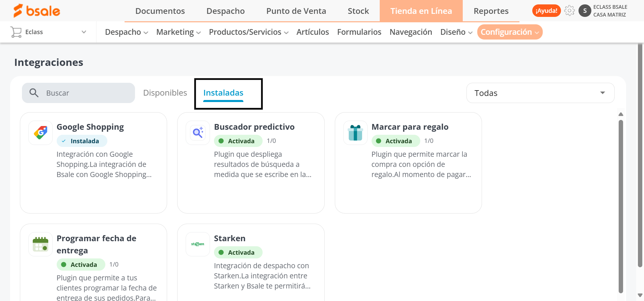Click the 1/0 counter on Buscador predictivo
Image resolution: width=644 pixels, height=301 pixels.
[x=271, y=141]
